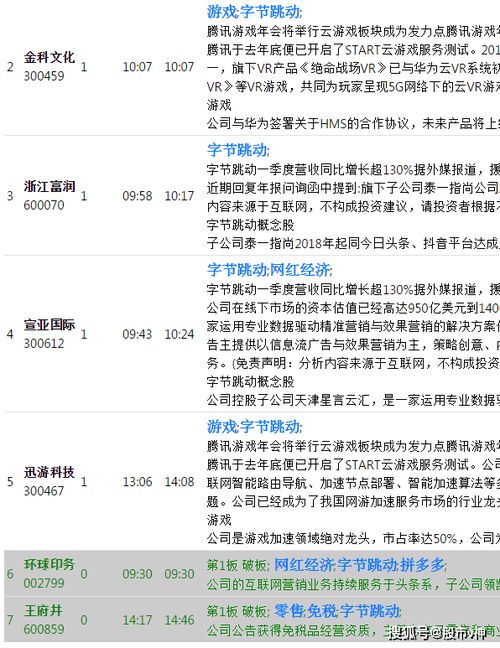The width and height of the screenshot is (500, 648).
Task: Click time 14:08 in 迅游科技 row
Action: click(179, 482)
